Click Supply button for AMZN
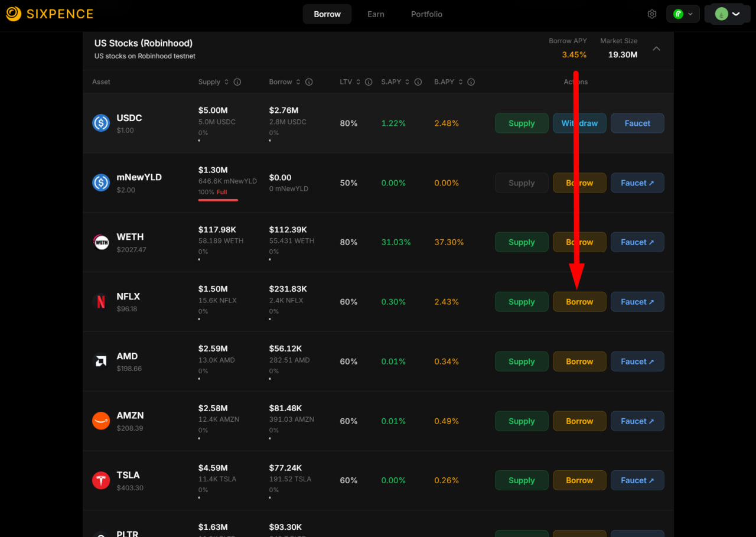Image resolution: width=756 pixels, height=537 pixels. 522,421
